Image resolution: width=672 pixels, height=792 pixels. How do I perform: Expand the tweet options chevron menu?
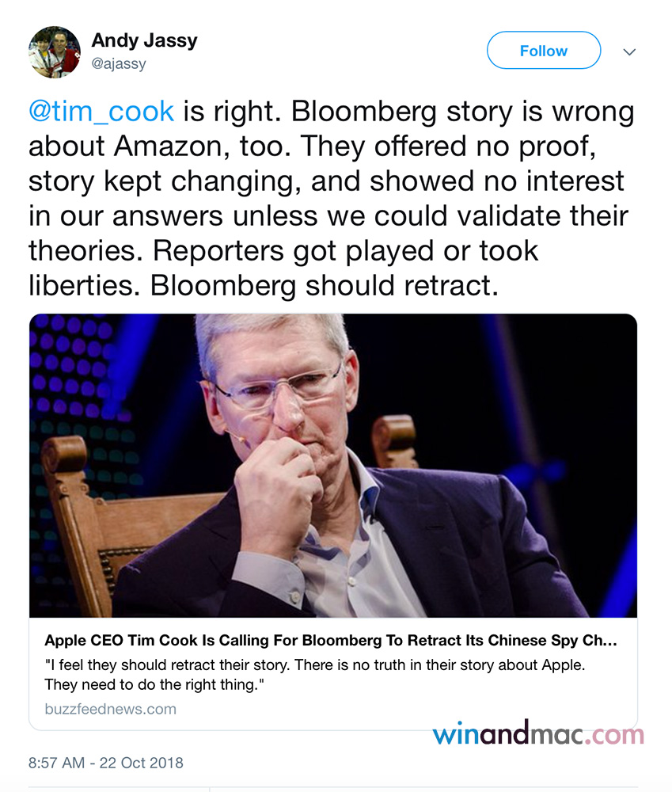coord(630,51)
